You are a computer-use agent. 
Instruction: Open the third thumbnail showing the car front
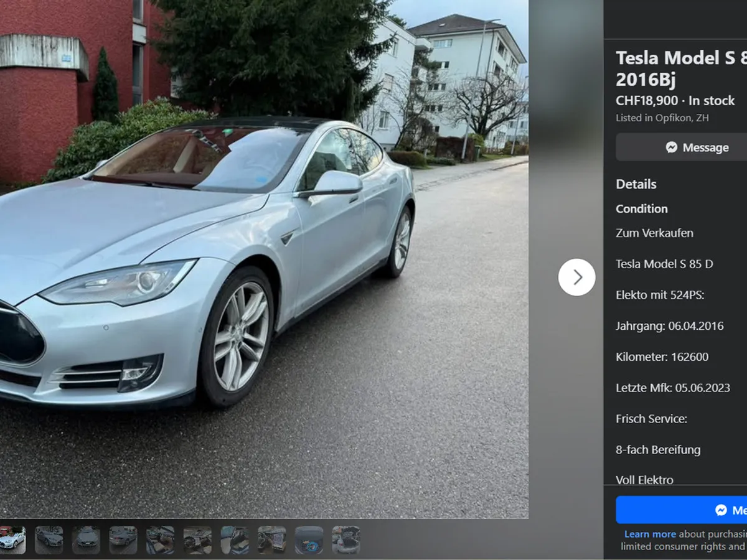[x=86, y=539]
